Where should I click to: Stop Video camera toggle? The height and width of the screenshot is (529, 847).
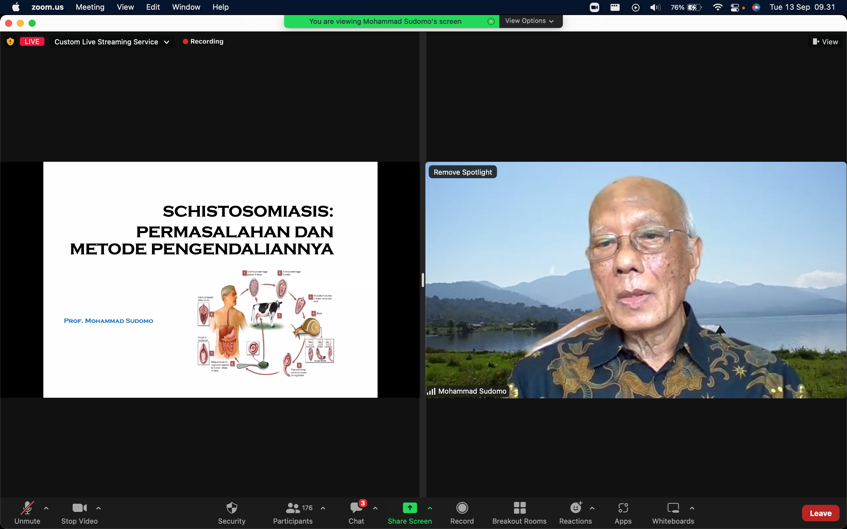(79, 509)
